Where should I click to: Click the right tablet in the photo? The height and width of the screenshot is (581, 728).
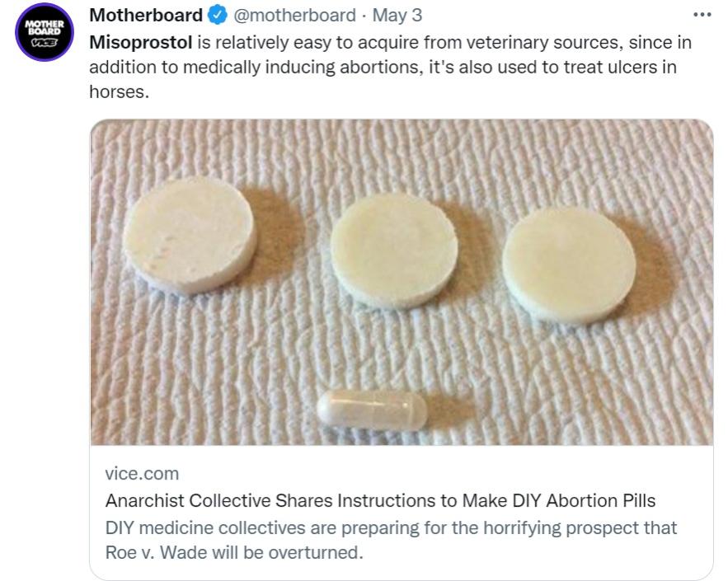[x=569, y=264]
